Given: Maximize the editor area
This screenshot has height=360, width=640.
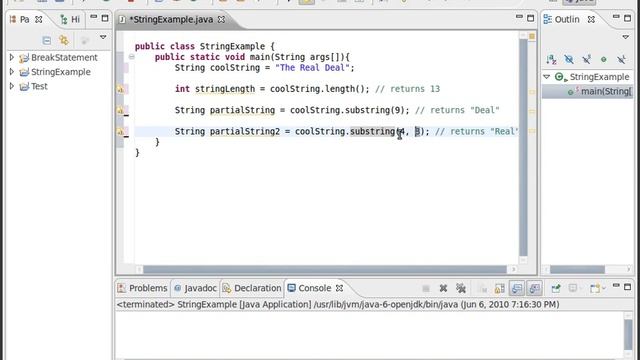Looking at the screenshot, I should point(531,18).
